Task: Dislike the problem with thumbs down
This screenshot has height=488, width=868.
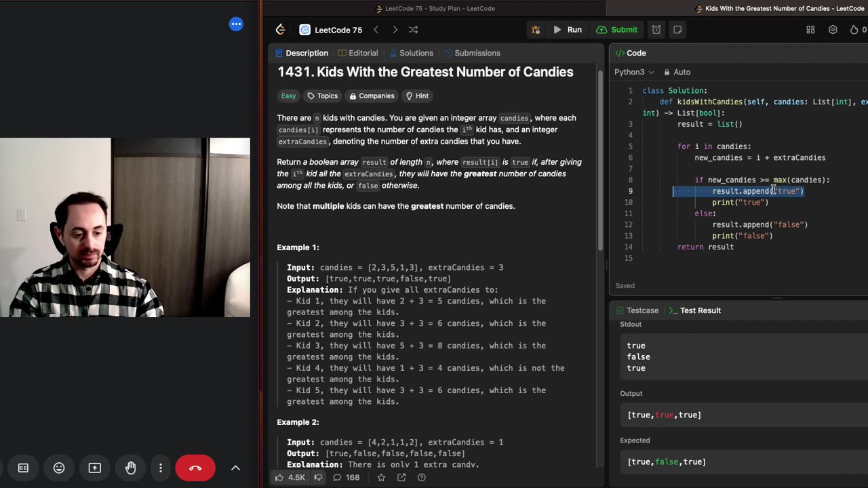Action: click(x=318, y=478)
